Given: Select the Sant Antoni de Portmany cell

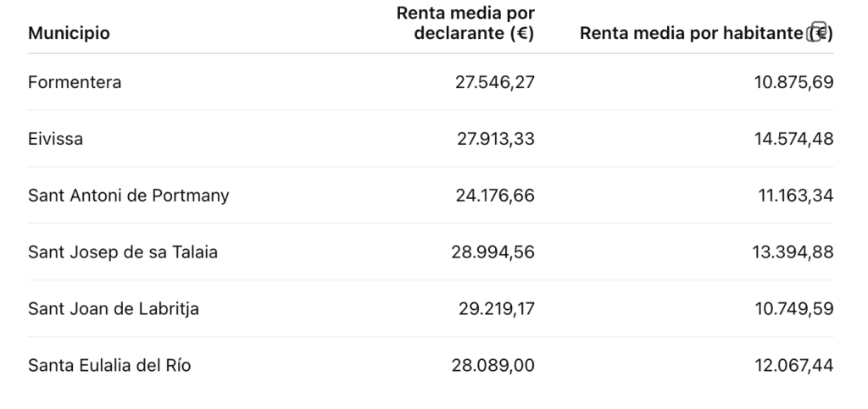Looking at the screenshot, I should pyautogui.click(x=129, y=196).
